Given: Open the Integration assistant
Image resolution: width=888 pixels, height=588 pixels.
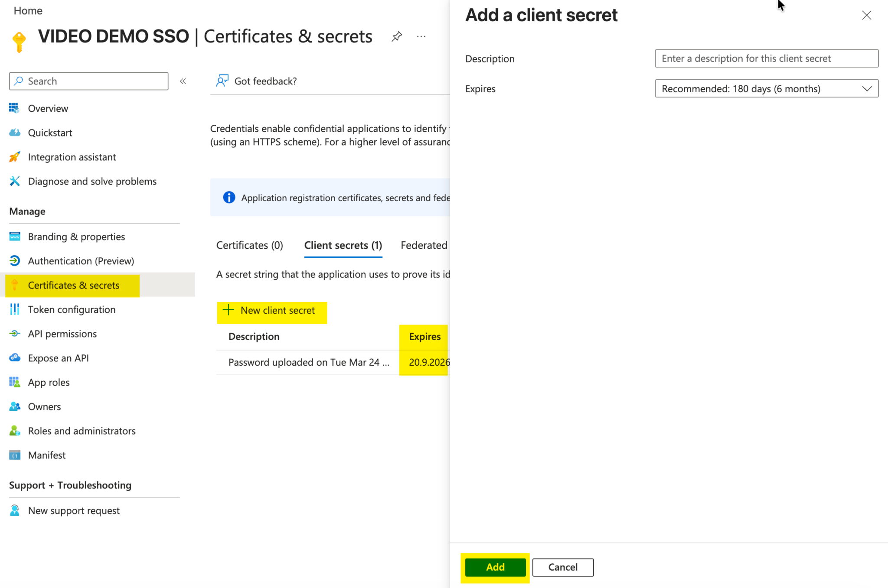Looking at the screenshot, I should pos(72,157).
